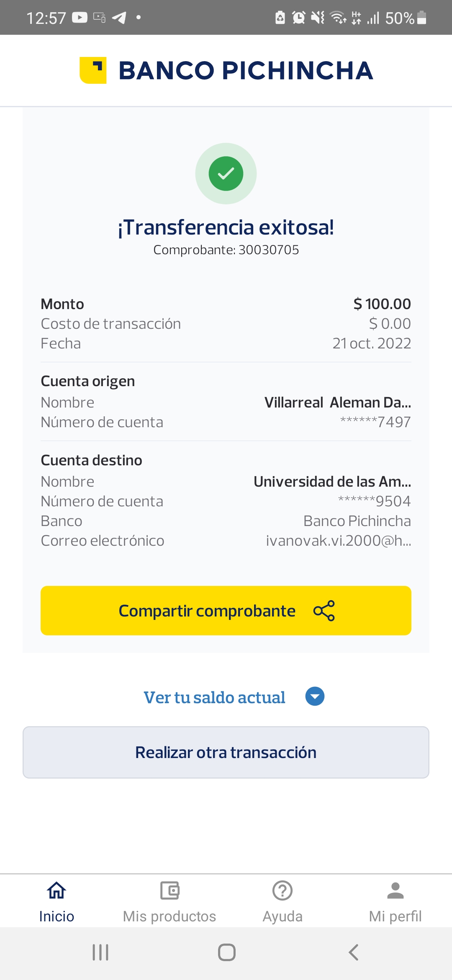Tap the green success checkmark icon
The image size is (452, 980).
226,174
